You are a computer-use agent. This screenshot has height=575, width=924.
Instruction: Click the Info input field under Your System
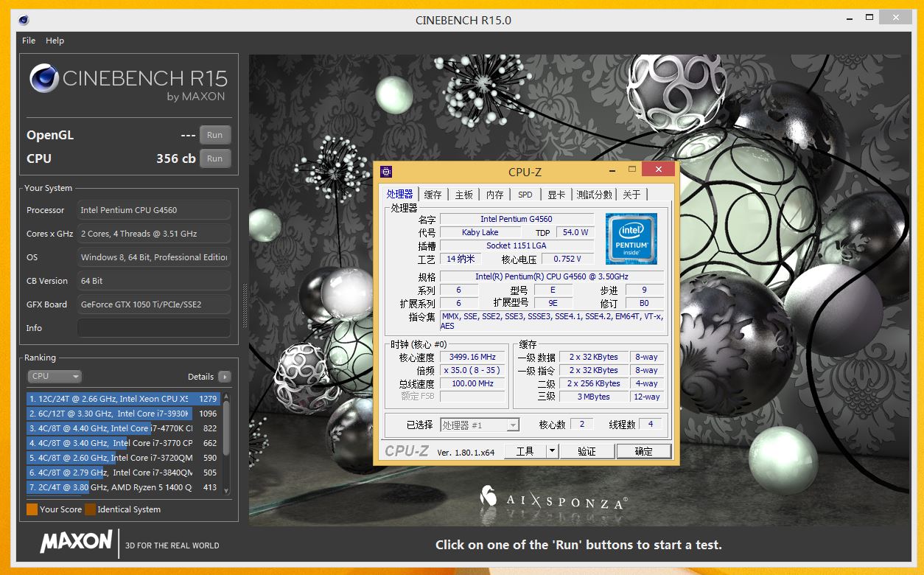pyautogui.click(x=153, y=327)
